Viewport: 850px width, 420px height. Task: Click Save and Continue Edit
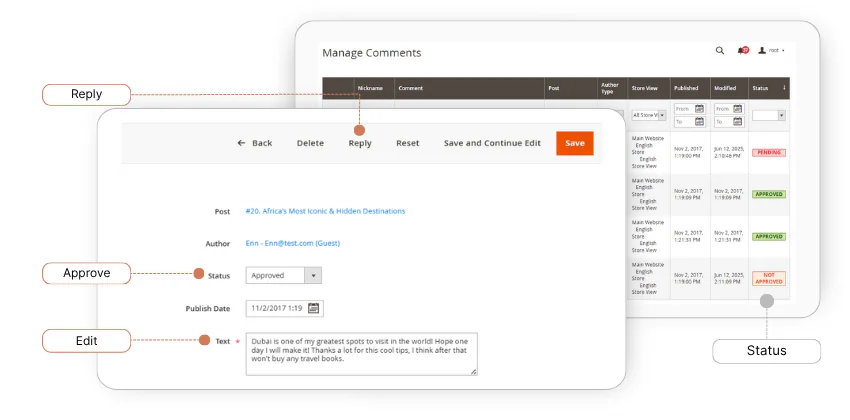[x=492, y=143]
